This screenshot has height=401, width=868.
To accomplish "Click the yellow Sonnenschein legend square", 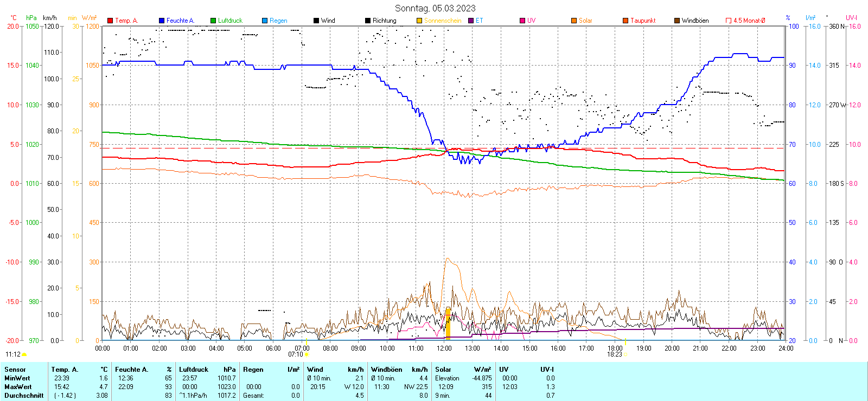I will (419, 21).
